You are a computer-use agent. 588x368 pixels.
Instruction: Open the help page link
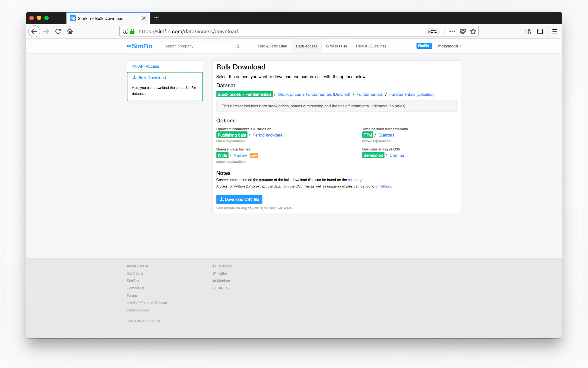[x=355, y=180]
